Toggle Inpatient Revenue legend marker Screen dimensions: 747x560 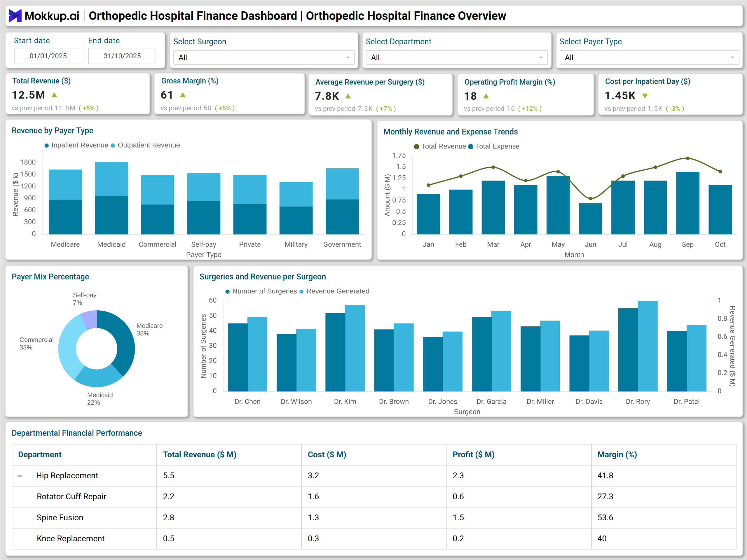click(x=47, y=146)
